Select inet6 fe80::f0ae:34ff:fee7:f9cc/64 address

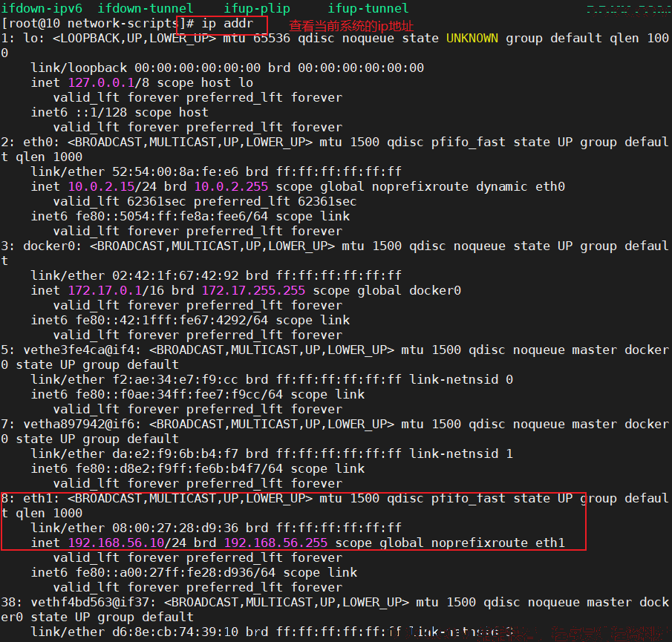179,395
